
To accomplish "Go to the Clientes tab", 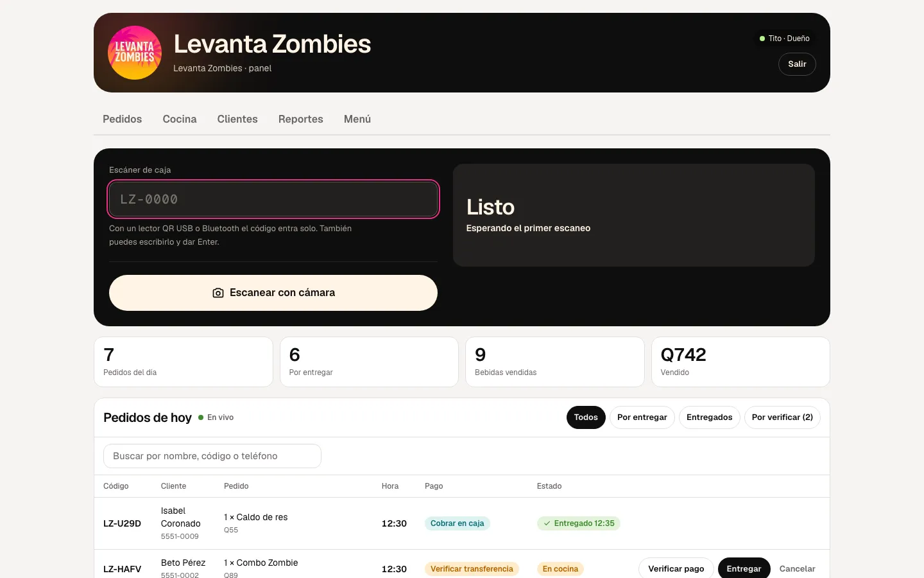I will [237, 119].
